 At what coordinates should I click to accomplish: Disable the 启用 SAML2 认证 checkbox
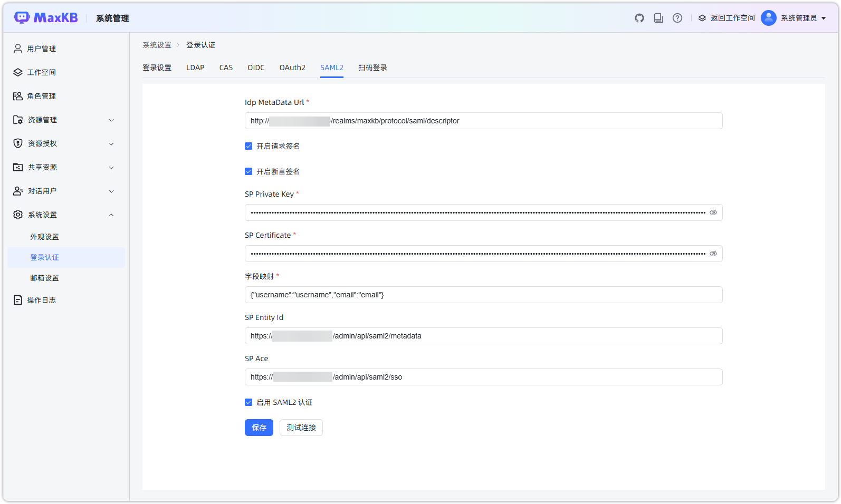pyautogui.click(x=249, y=402)
